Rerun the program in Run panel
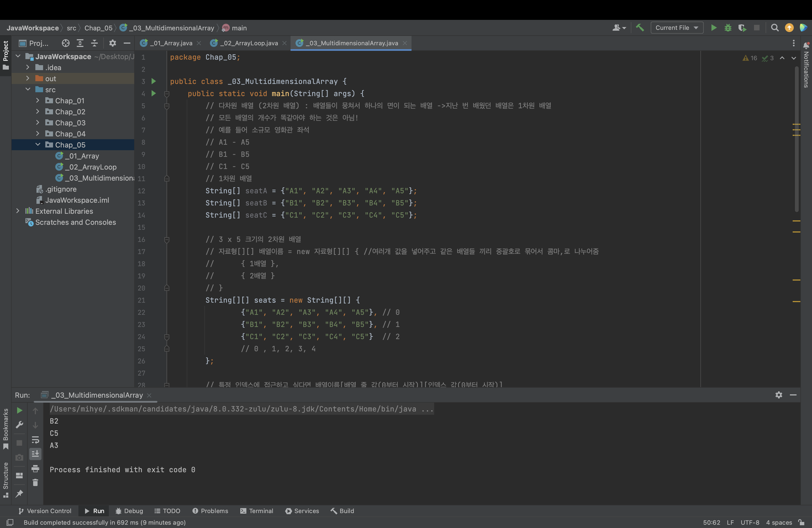This screenshot has width=812, height=528. [x=19, y=410]
